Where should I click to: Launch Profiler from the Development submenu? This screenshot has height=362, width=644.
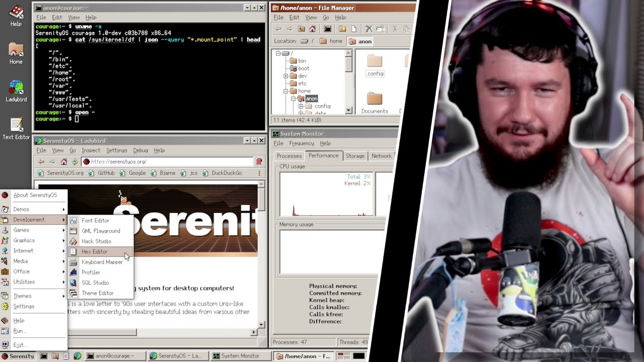pyautogui.click(x=101, y=273)
